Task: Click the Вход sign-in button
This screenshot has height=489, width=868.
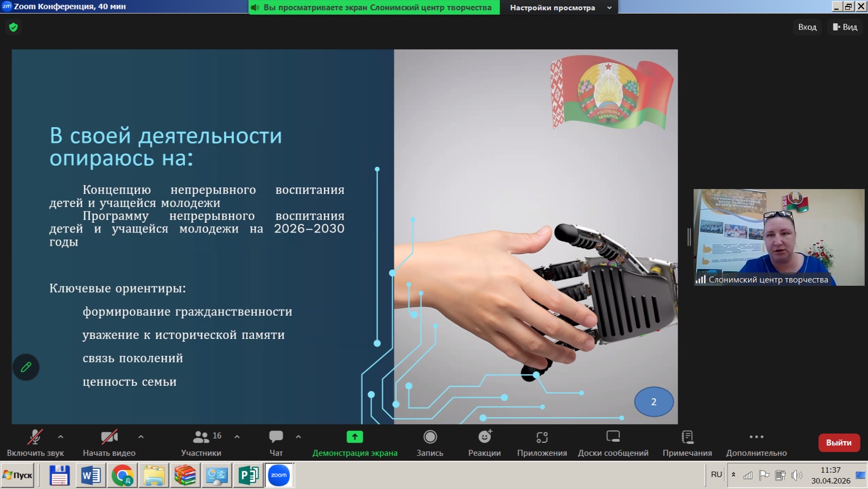Action: click(807, 27)
